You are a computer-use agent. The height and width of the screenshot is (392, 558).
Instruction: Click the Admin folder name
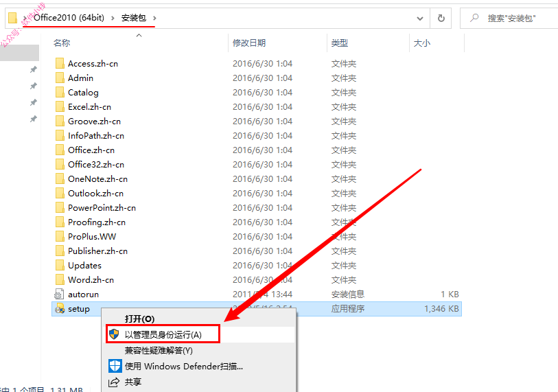tap(81, 78)
